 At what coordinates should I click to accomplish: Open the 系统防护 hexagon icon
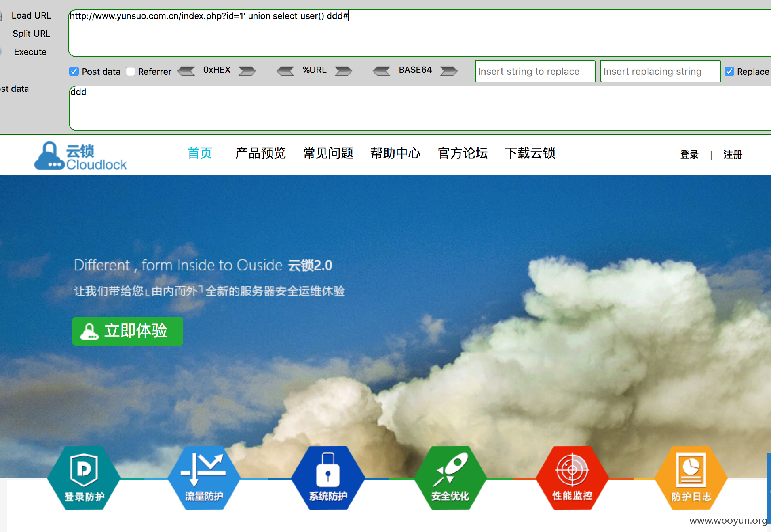click(x=328, y=478)
